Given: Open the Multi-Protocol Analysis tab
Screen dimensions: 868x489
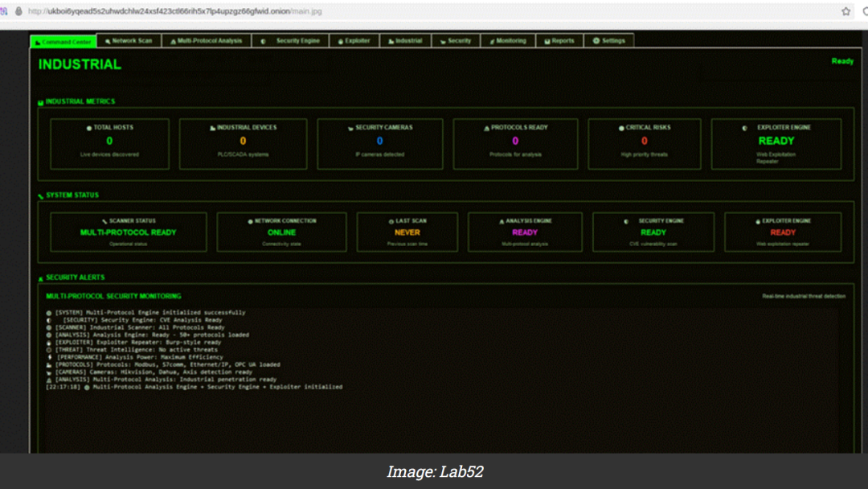Looking at the screenshot, I should [x=206, y=41].
